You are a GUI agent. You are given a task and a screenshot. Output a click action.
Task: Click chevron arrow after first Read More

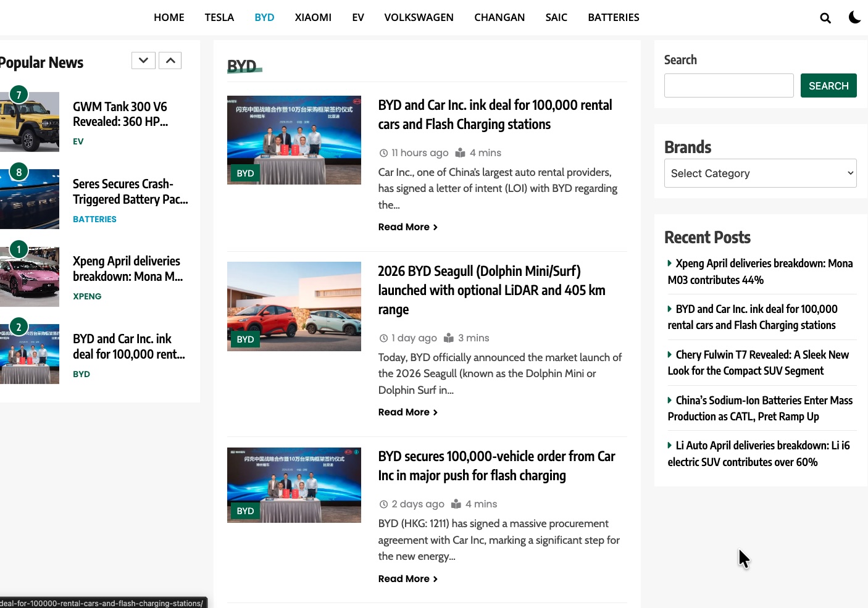click(x=435, y=227)
